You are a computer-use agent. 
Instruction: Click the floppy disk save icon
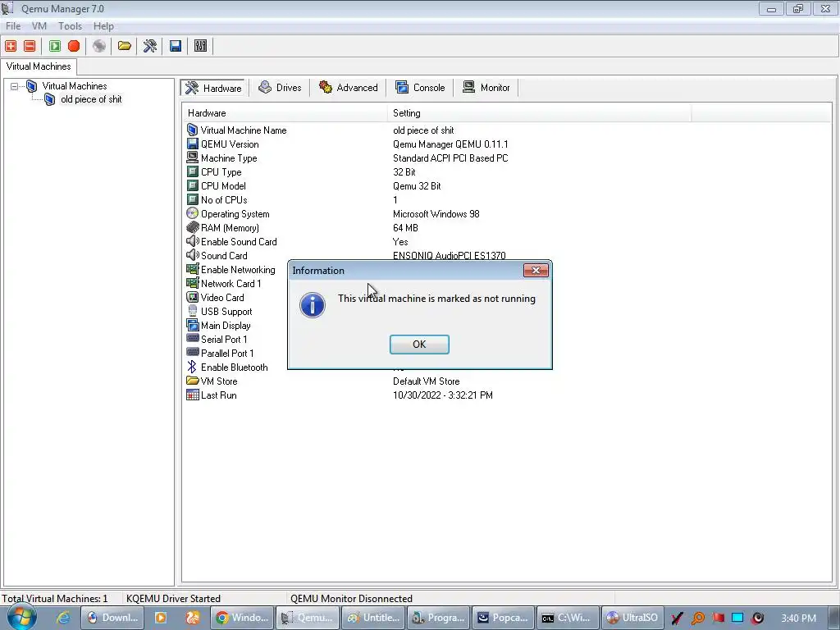tap(176, 46)
